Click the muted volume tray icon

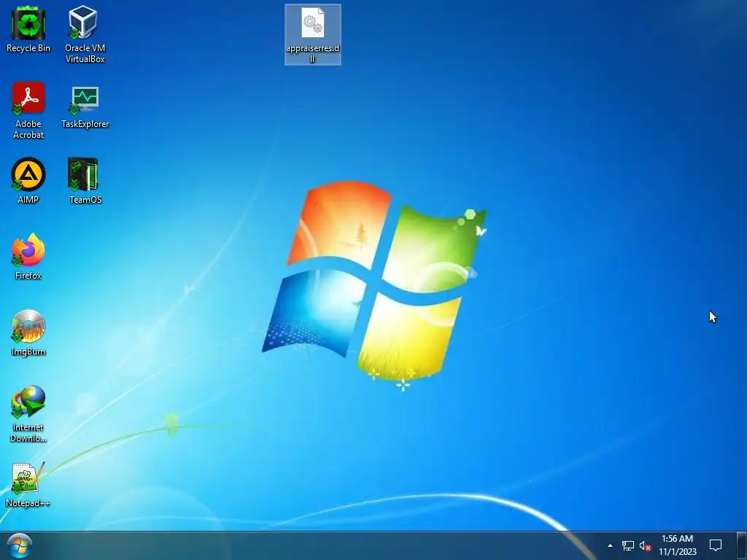click(x=645, y=545)
